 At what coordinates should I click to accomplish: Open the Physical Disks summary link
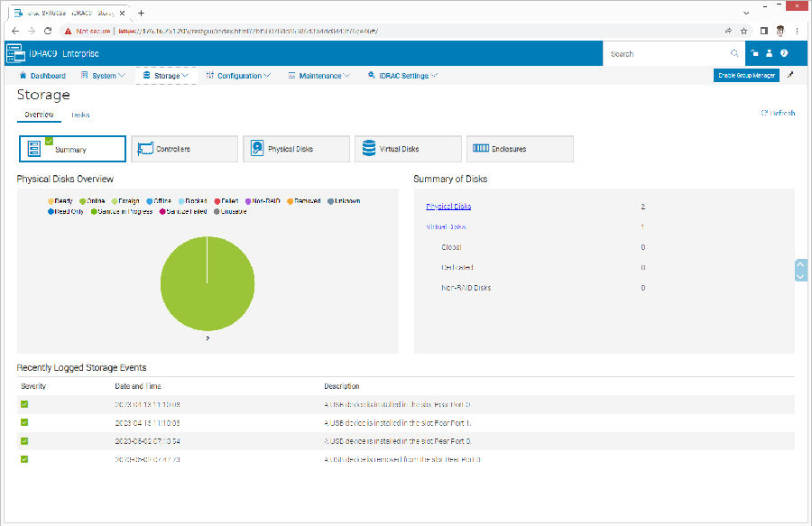pos(448,207)
